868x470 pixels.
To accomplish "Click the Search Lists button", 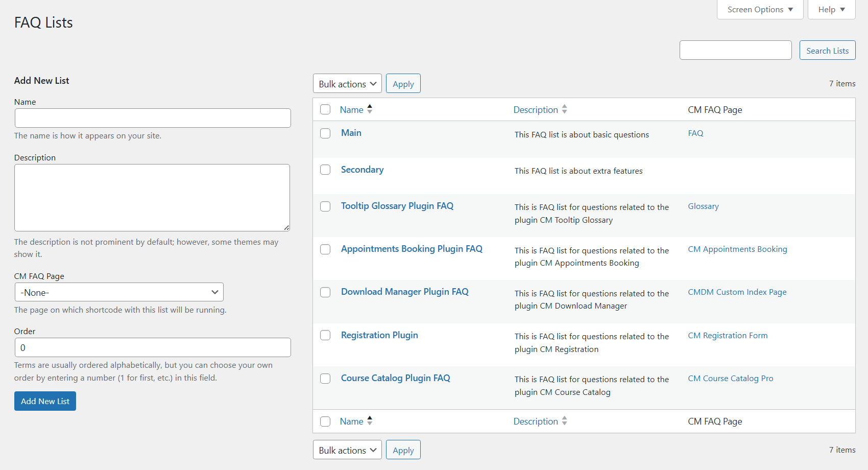I will click(827, 51).
